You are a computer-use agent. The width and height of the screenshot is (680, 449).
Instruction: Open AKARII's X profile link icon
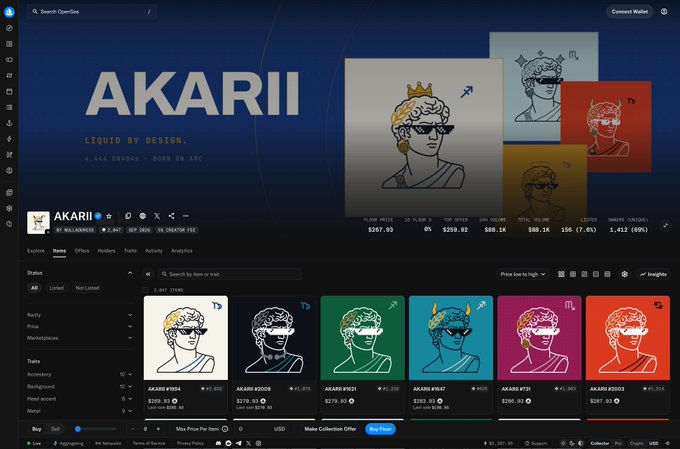[157, 216]
